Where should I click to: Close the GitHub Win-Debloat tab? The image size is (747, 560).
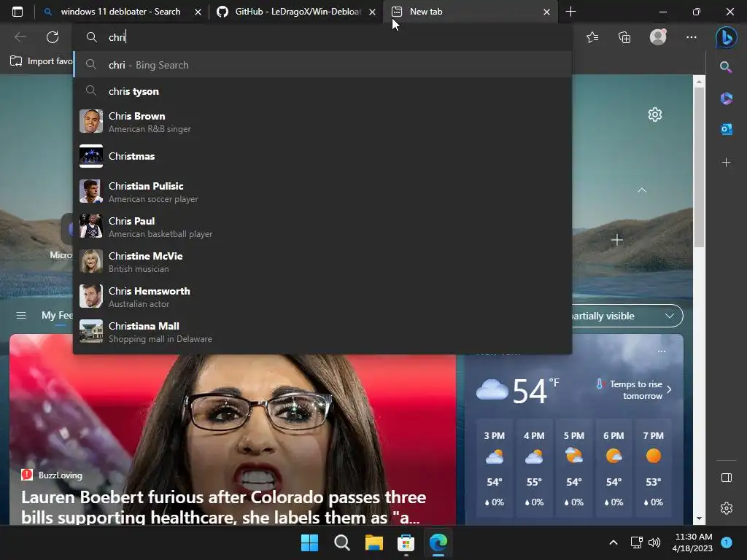(372, 12)
